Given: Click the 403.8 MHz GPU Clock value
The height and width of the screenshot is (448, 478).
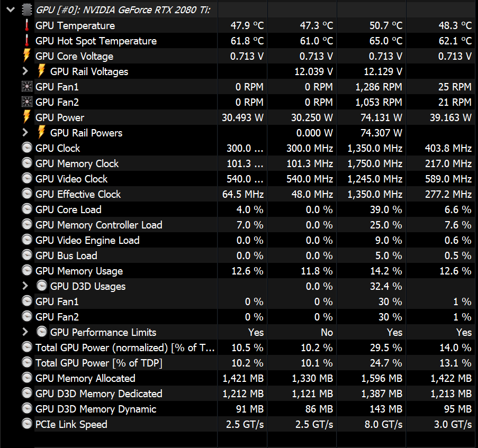Looking at the screenshot, I should pyautogui.click(x=448, y=148).
